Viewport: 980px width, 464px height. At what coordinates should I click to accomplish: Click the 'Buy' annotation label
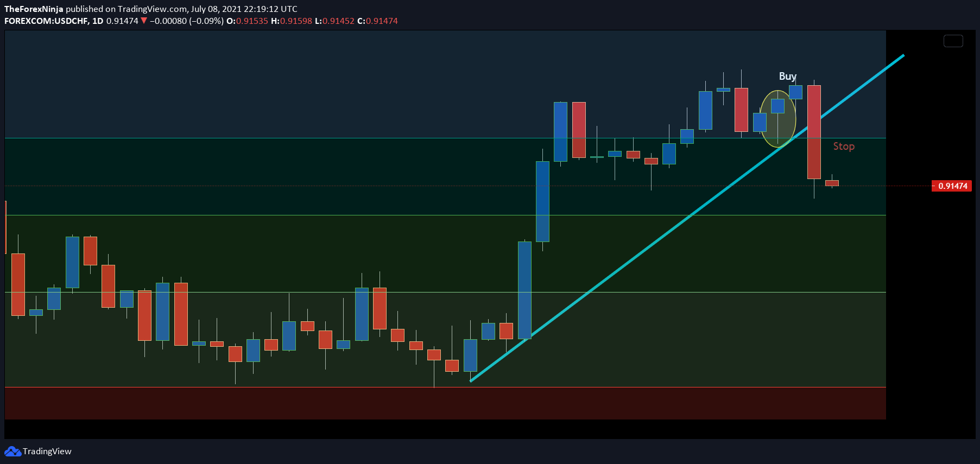787,76
